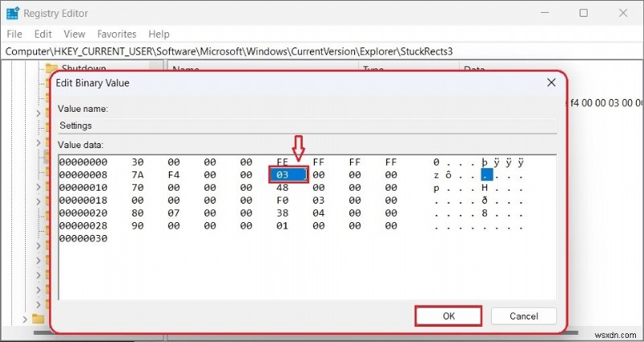
Task: Click the ASCII character H in text column
Action: 485,187
